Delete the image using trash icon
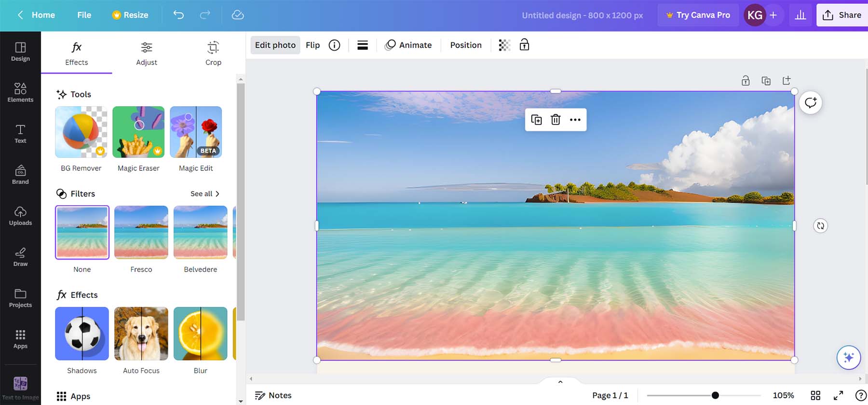868x405 pixels. [556, 120]
